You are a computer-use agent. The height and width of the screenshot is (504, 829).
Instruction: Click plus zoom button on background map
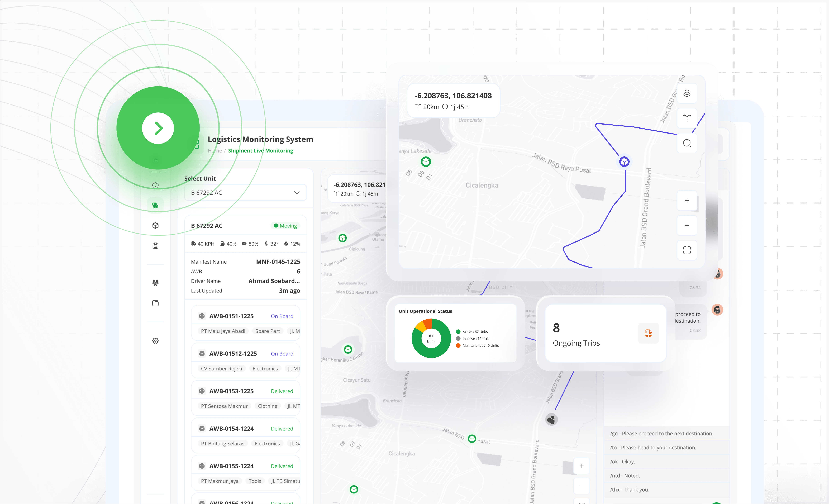point(581,466)
